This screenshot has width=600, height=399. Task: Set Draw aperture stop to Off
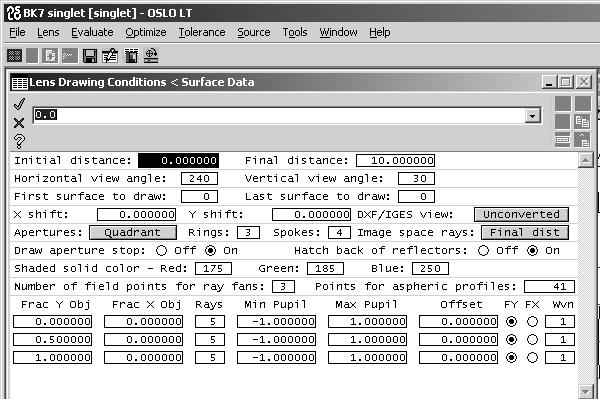(161, 251)
